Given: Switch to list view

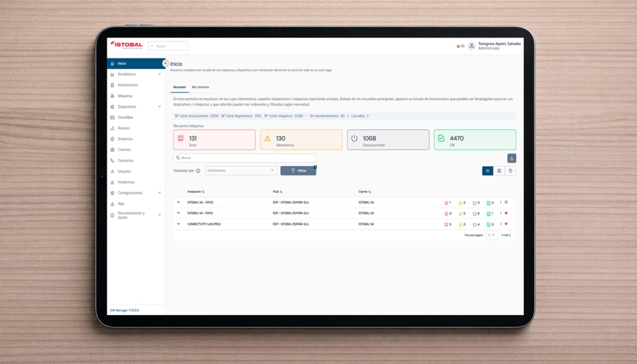Looking at the screenshot, I should pyautogui.click(x=487, y=171).
